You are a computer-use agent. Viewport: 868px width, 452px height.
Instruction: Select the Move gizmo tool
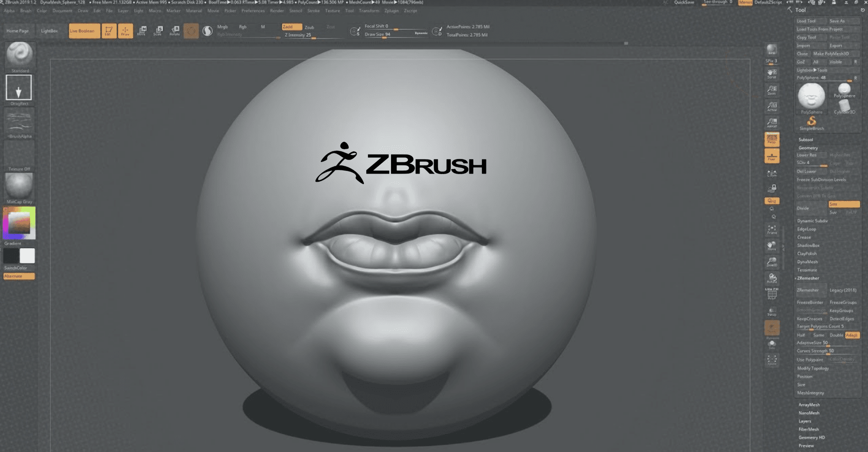tap(142, 31)
